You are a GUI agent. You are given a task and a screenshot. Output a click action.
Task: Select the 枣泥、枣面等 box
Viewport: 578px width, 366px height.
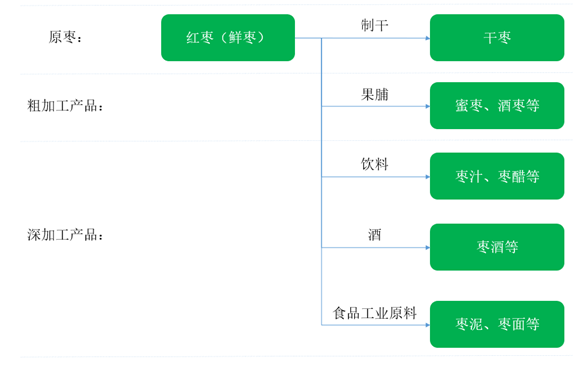click(x=497, y=324)
